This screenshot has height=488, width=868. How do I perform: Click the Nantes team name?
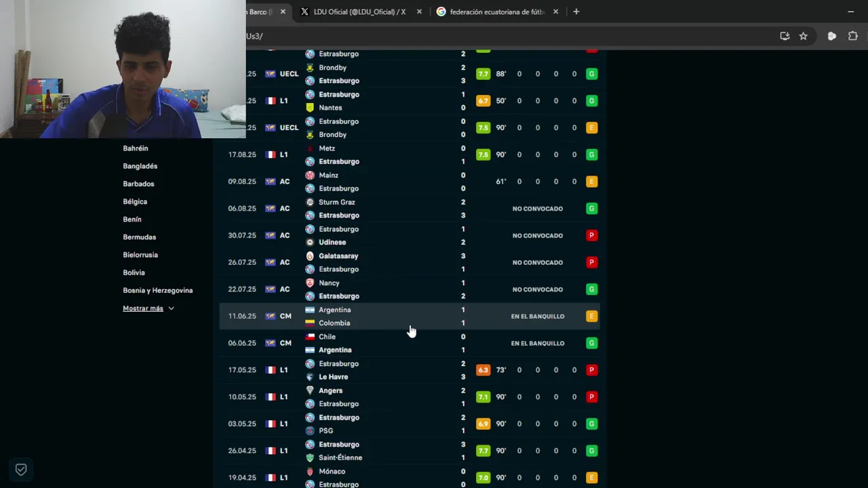click(330, 108)
